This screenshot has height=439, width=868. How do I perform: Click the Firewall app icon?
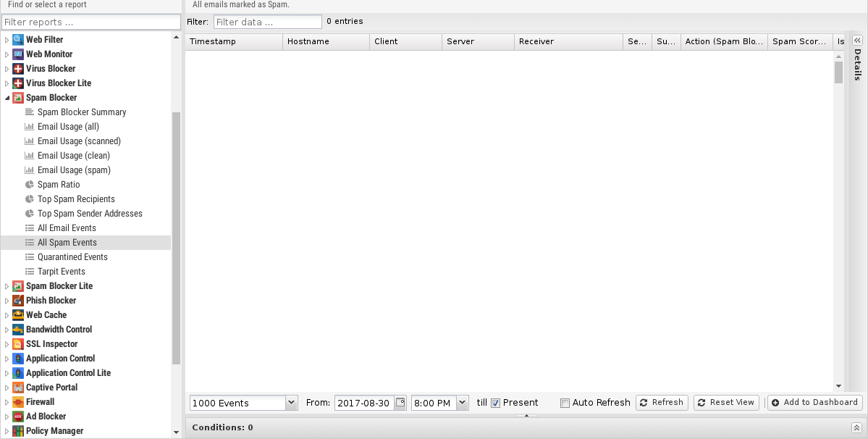pos(18,402)
